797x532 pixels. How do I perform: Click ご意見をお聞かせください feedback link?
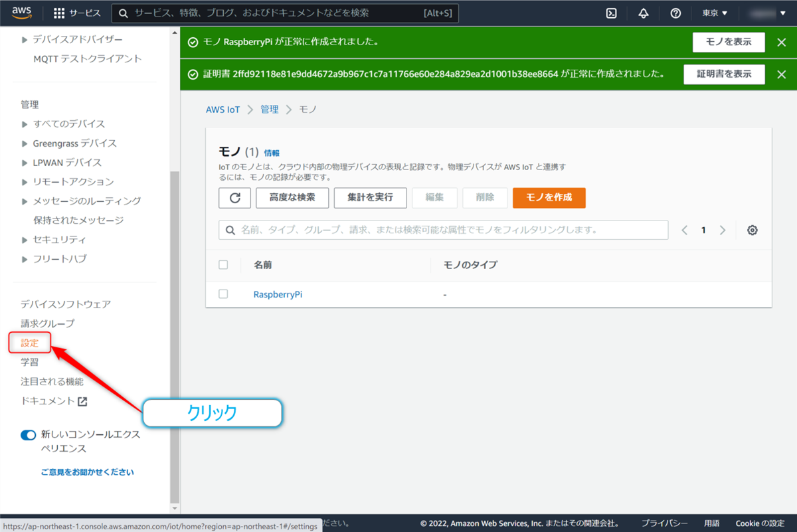tap(87, 472)
